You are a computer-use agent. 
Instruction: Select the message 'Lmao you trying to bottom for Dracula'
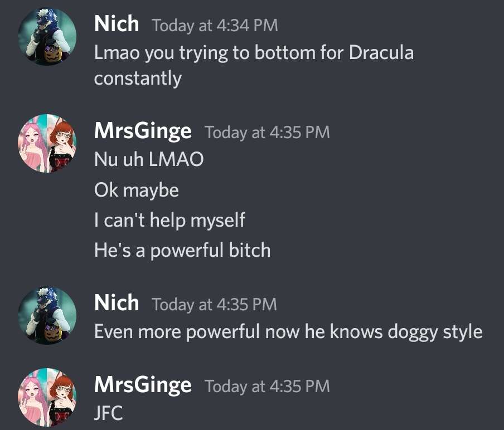coord(254,53)
